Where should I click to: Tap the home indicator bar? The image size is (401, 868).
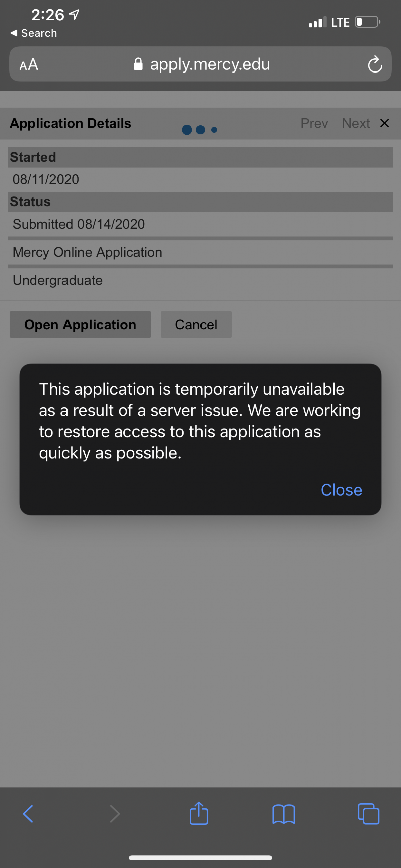[200, 858]
